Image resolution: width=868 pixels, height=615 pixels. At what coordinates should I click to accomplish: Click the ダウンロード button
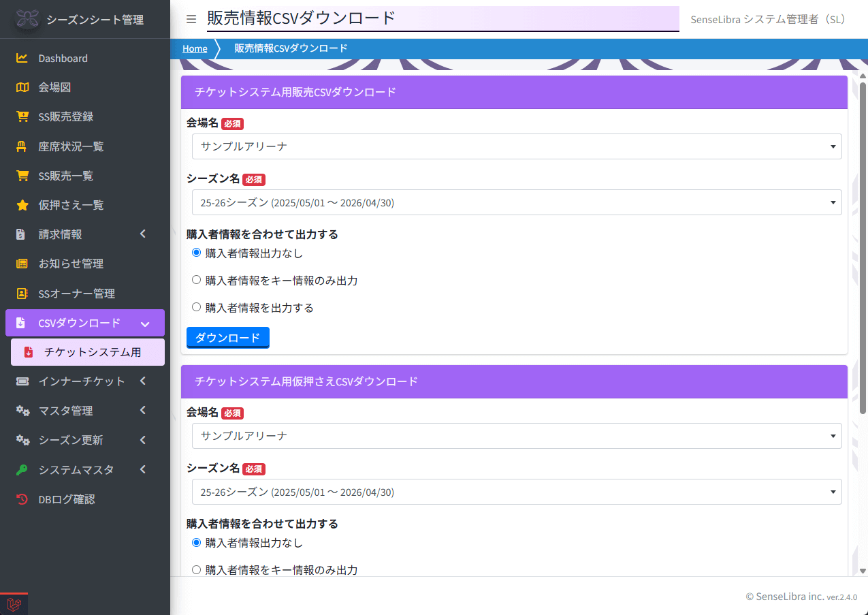[x=227, y=337]
